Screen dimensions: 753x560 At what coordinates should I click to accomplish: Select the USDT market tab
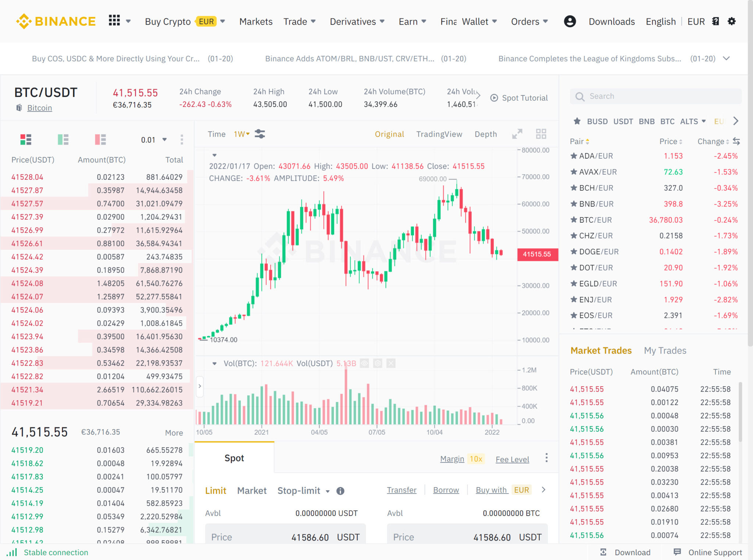[x=623, y=121]
